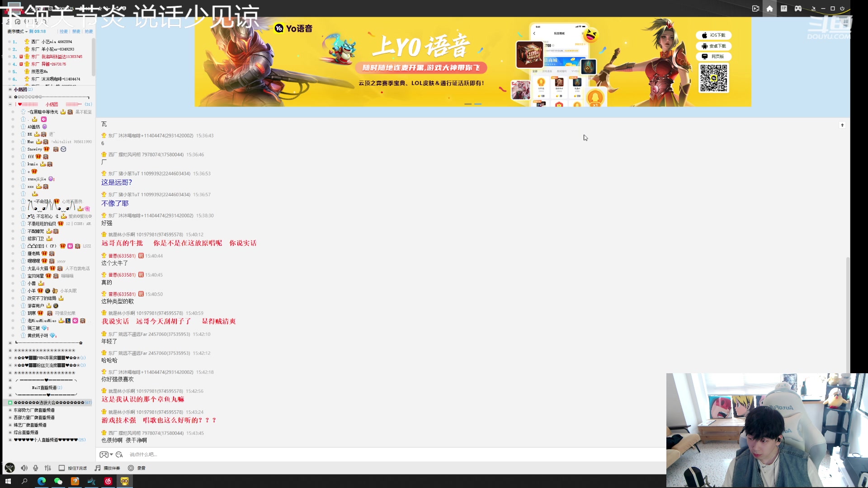Viewport: 868px width, 488px height.
Task: Click the emoji/translate icon beside the chat input
Action: (119, 455)
